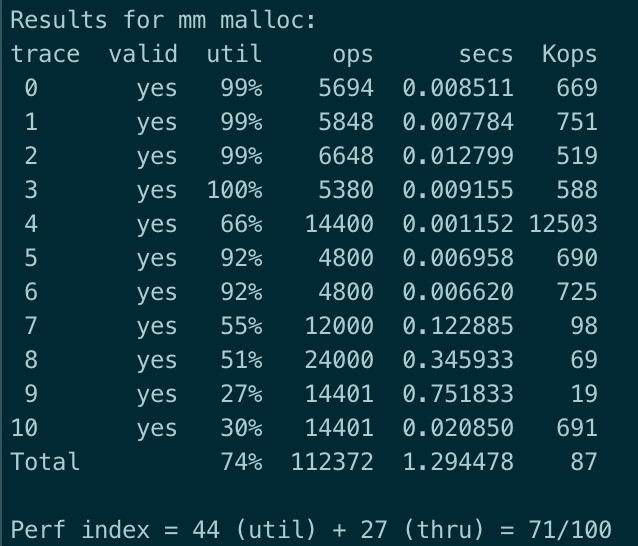Click the final score 71/100

(570, 530)
